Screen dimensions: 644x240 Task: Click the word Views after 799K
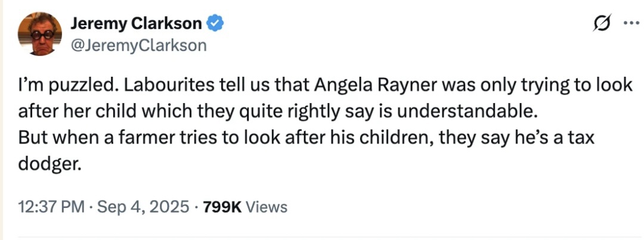(267, 207)
